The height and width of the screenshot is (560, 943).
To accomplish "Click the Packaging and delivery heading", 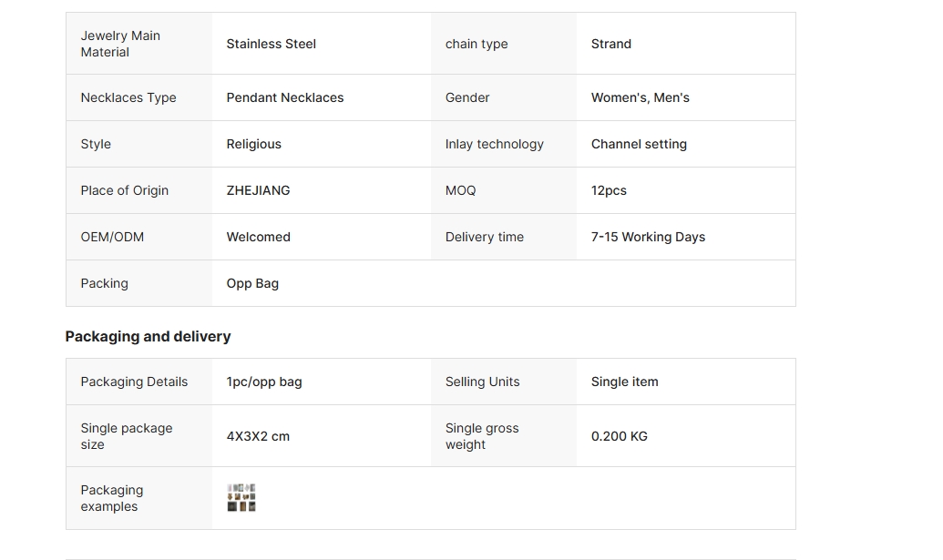I will coord(148,336).
